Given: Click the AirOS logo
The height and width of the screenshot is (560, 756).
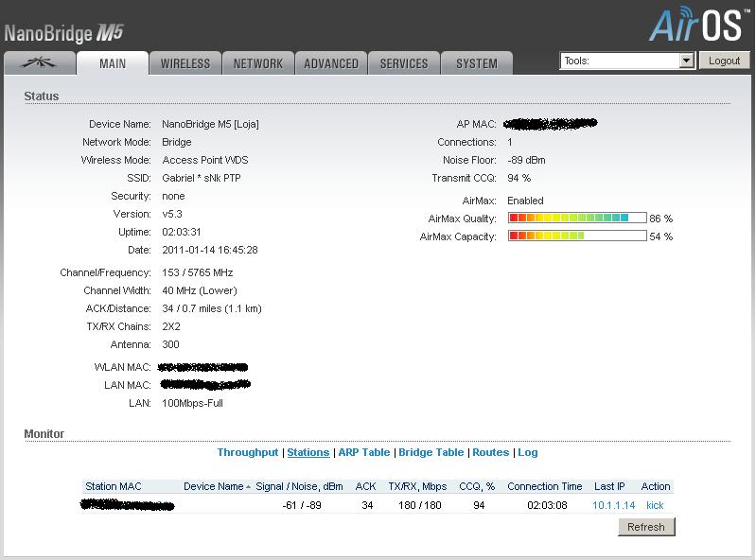Looking at the screenshot, I should point(698,25).
